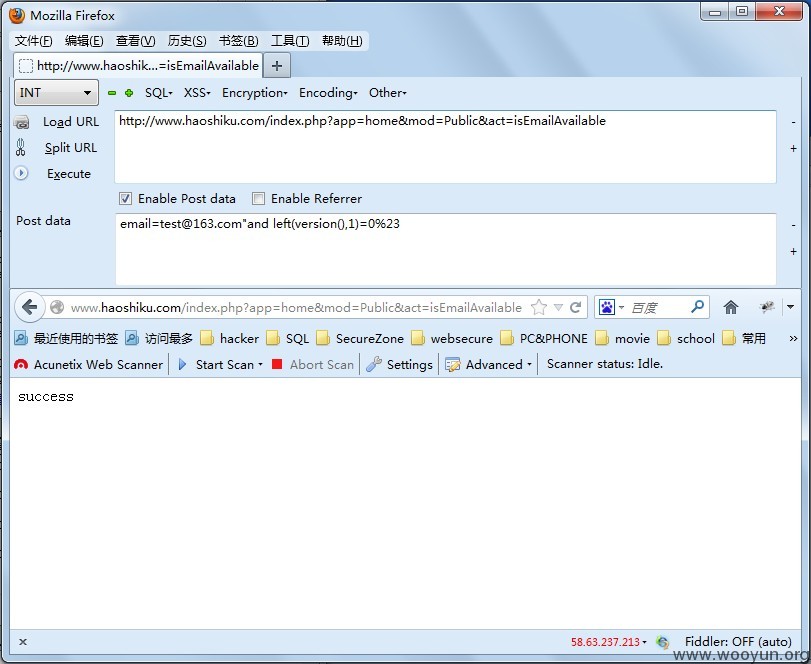Screen dimensions: 811x664
Task: Click the Execute label
Action: click(x=69, y=174)
